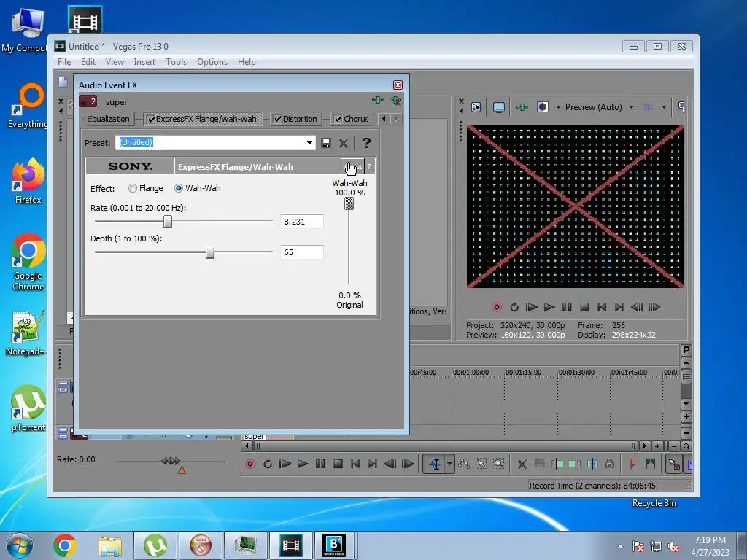747x560 pixels.
Task: Click the Record button in the timeline transport
Action: coord(250,464)
